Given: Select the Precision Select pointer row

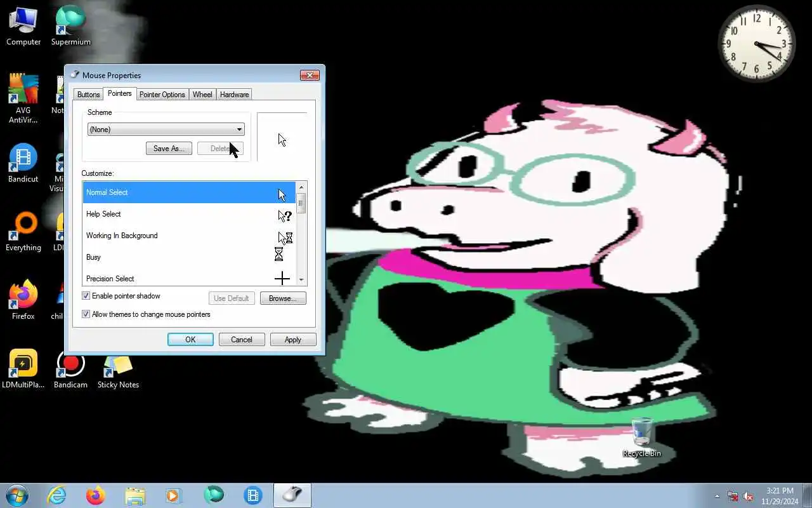Looking at the screenshot, I should 189,277.
